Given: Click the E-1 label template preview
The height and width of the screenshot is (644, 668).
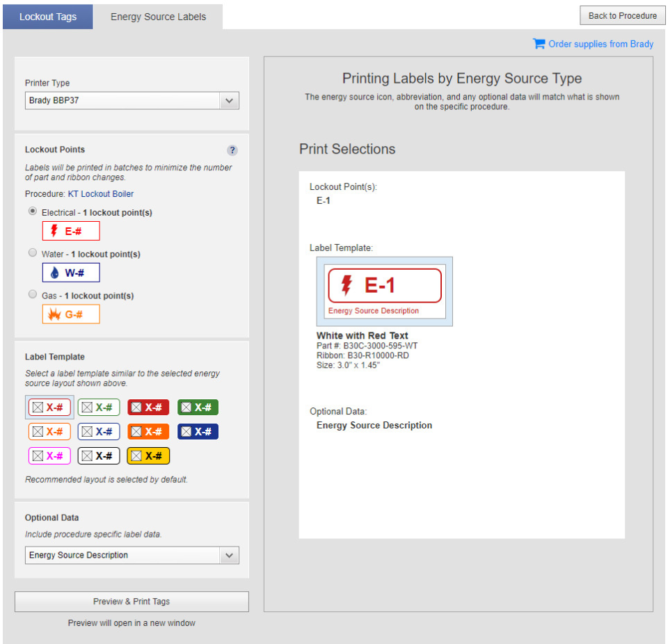Looking at the screenshot, I should 385,291.
